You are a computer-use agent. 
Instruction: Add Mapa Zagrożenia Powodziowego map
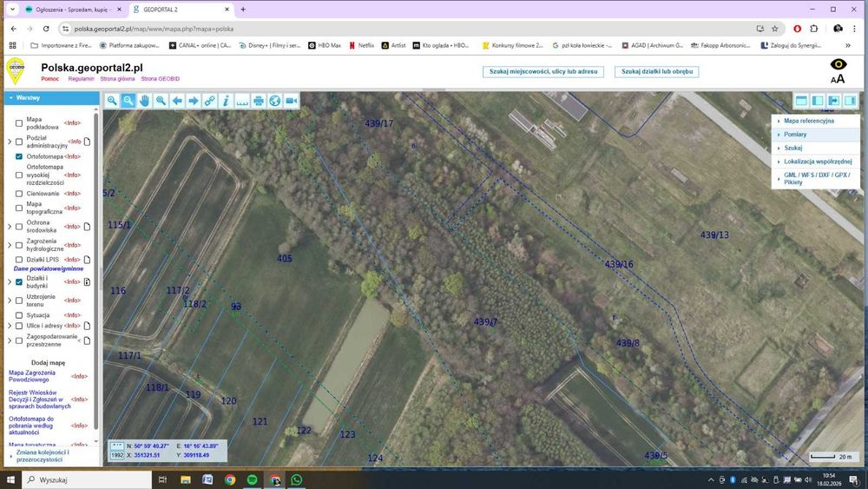click(31, 377)
